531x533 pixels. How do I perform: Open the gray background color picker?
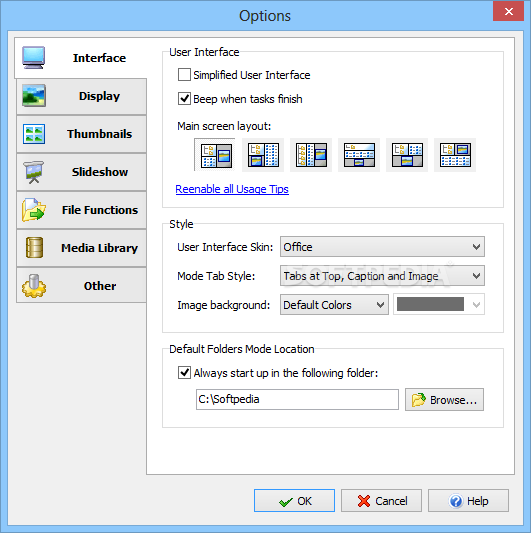[x=439, y=305]
